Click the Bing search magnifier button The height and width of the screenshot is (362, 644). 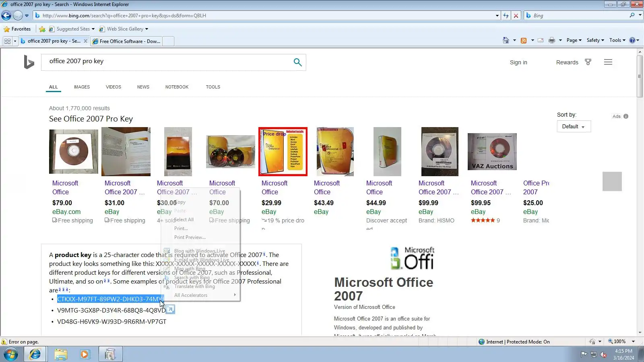pos(297,62)
